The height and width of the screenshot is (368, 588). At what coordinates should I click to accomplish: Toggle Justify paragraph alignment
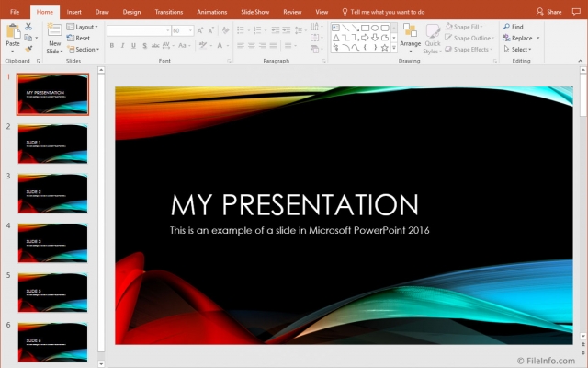(x=273, y=45)
